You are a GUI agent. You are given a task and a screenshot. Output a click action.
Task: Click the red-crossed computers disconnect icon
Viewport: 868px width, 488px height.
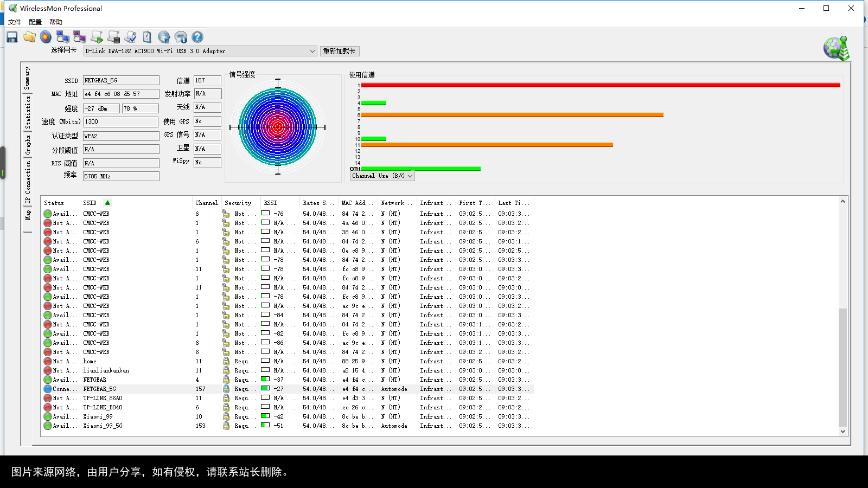(80, 37)
